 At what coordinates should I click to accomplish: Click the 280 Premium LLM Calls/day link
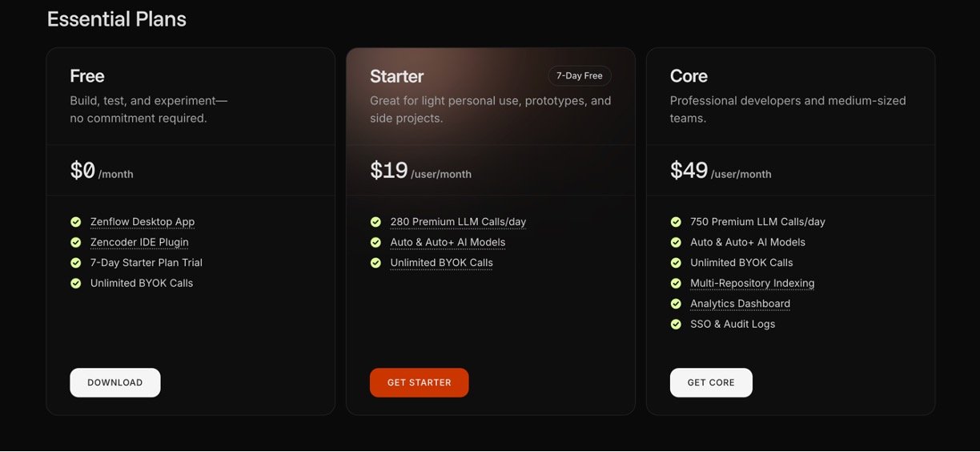(458, 222)
